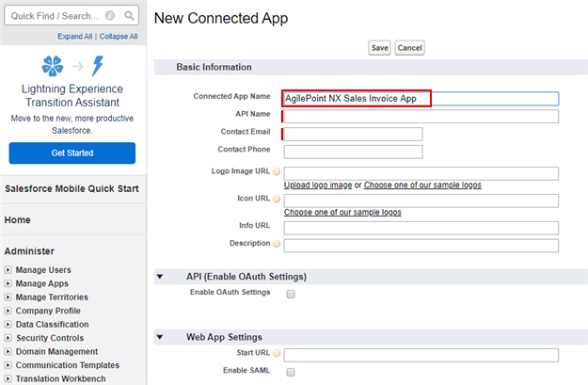Expand the Data Classification tree arrow
This screenshot has height=385, width=588.
tap(8, 324)
